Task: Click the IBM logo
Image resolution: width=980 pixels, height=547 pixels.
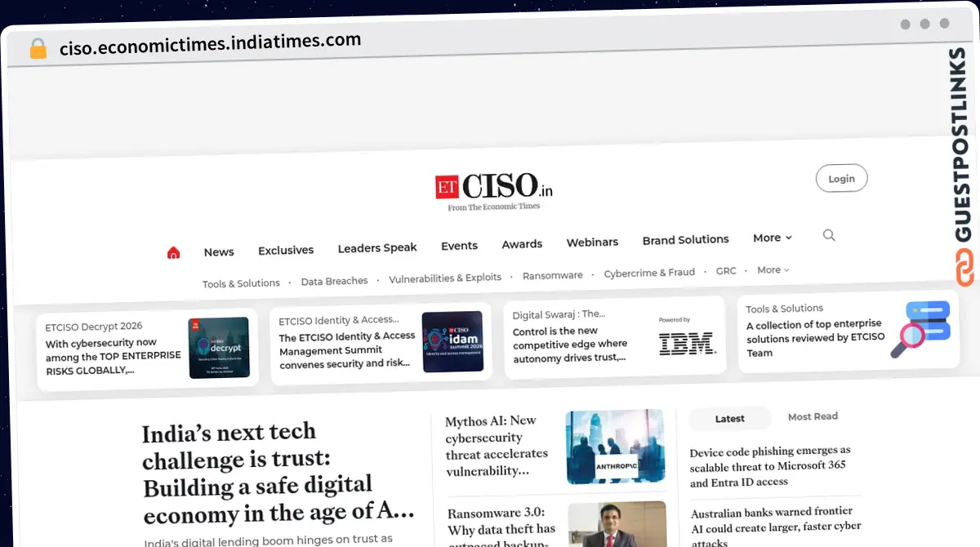Action: [x=688, y=343]
